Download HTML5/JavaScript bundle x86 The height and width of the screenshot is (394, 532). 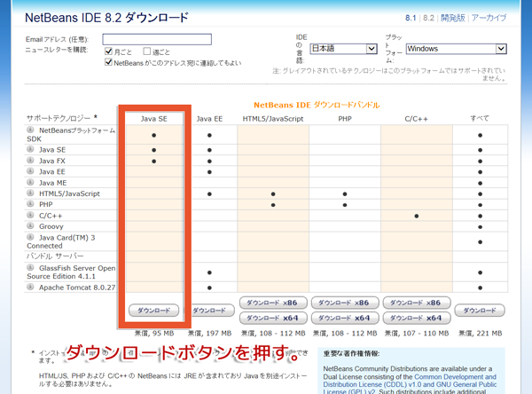(273, 303)
